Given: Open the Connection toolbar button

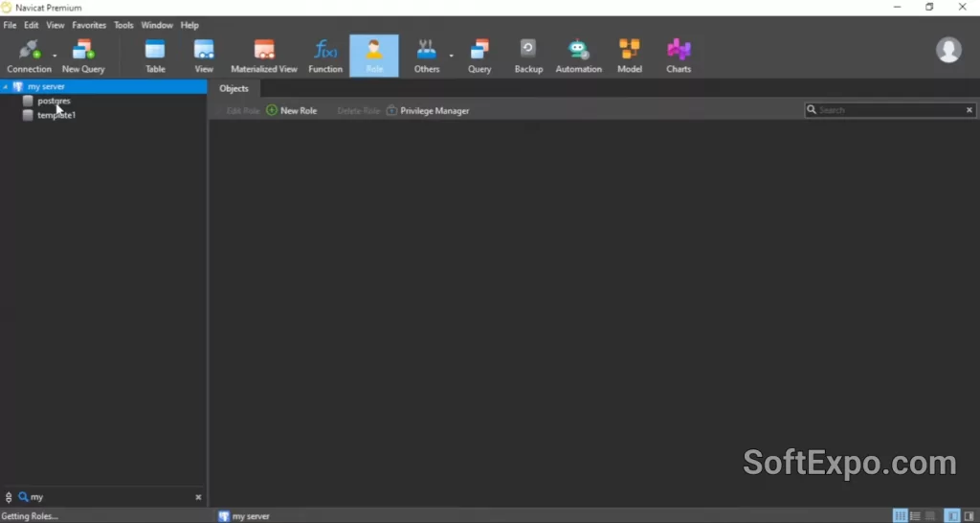Looking at the screenshot, I should (x=29, y=57).
